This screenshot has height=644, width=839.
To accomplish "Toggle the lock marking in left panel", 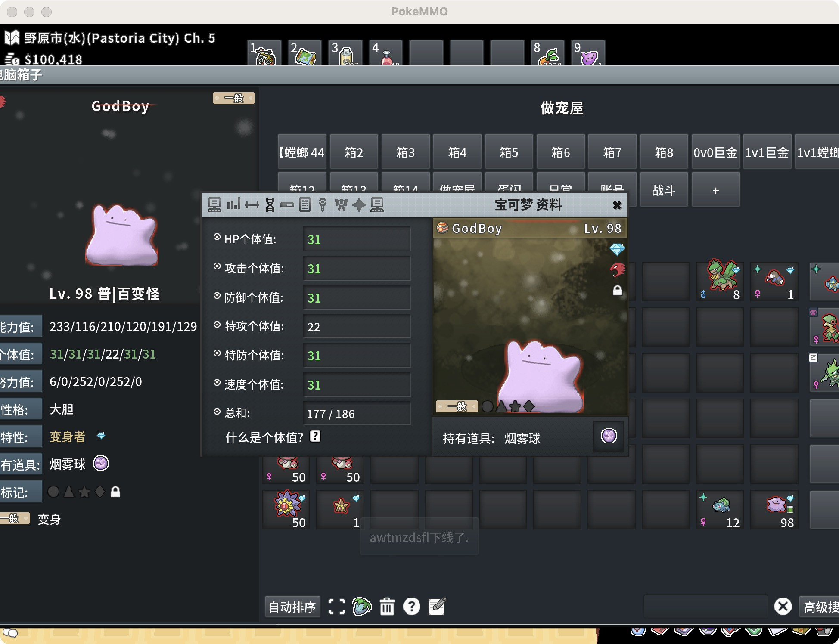I will (115, 492).
